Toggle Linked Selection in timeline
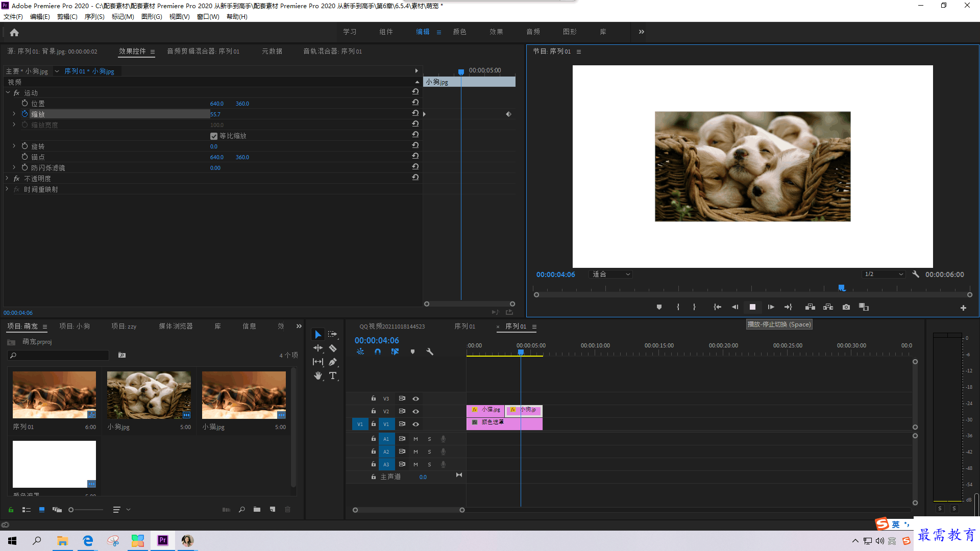 click(x=395, y=352)
